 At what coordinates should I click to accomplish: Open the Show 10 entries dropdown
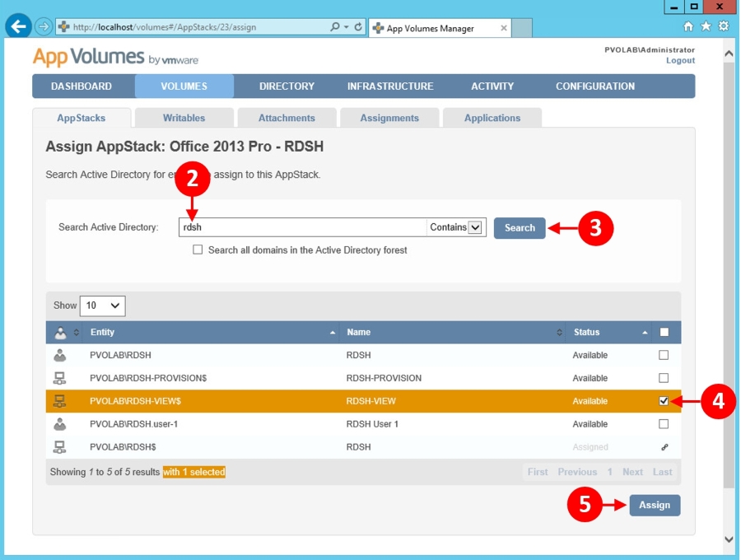[x=103, y=306]
